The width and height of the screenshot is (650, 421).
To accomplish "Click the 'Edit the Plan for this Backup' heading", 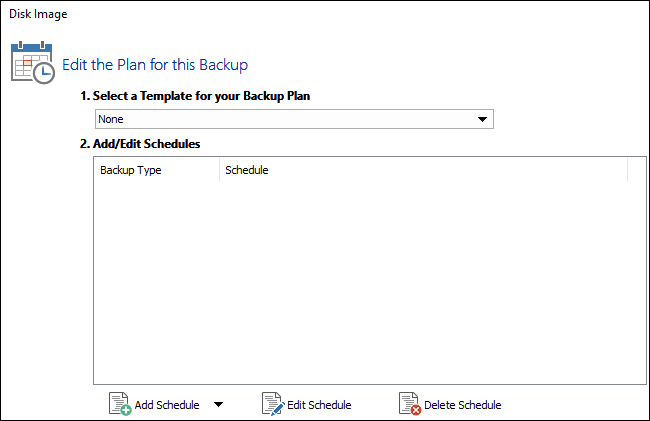I will click(x=155, y=65).
